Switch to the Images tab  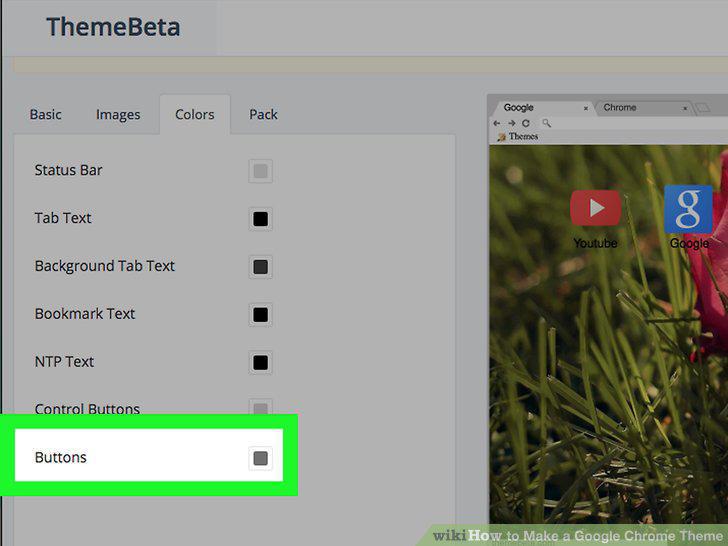tap(118, 114)
